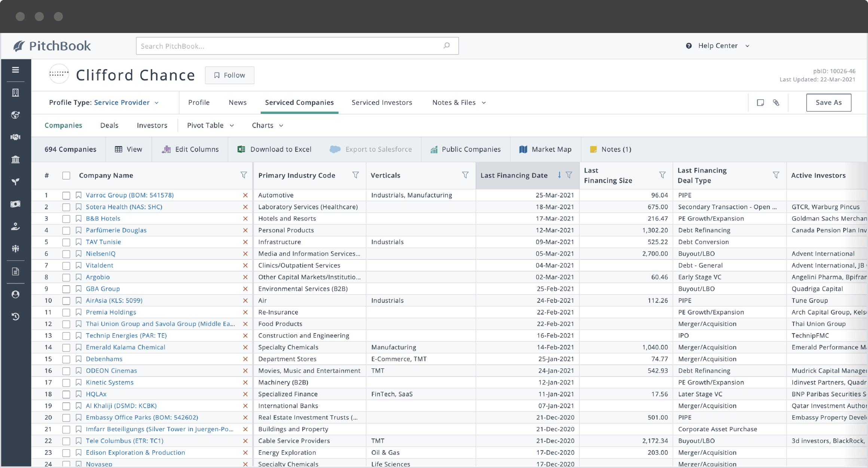Screen dimensions: 868x468
Task: Switch to the Investors tab
Action: [x=152, y=125]
